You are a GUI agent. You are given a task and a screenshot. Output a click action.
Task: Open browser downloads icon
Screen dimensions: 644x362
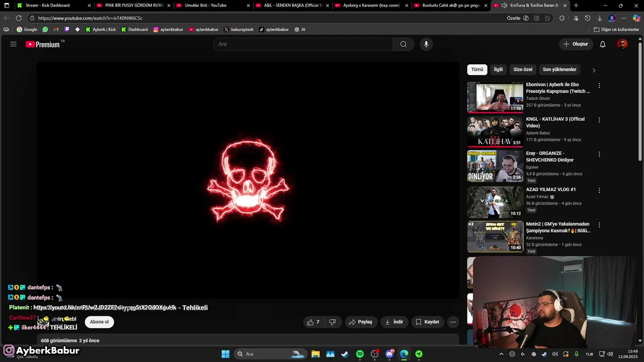[600, 18]
